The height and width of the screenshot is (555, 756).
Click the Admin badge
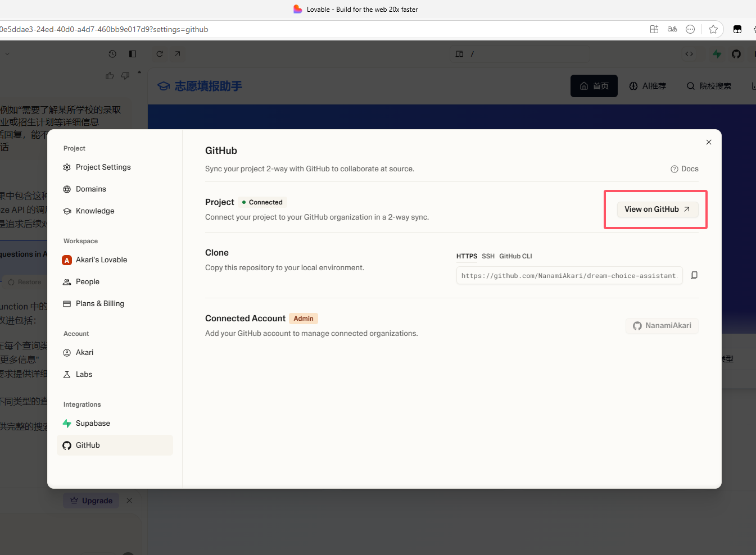tap(304, 319)
